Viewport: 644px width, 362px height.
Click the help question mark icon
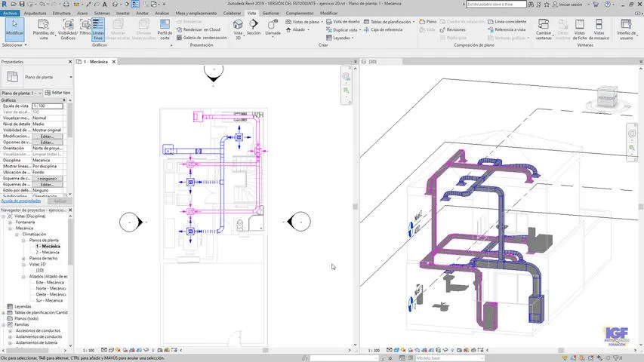pos(607,4)
